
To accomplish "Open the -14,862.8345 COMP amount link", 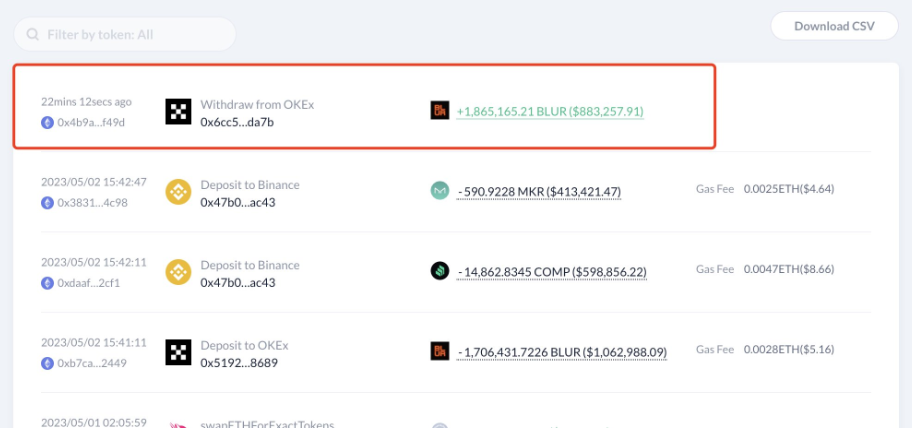I will [x=551, y=272].
